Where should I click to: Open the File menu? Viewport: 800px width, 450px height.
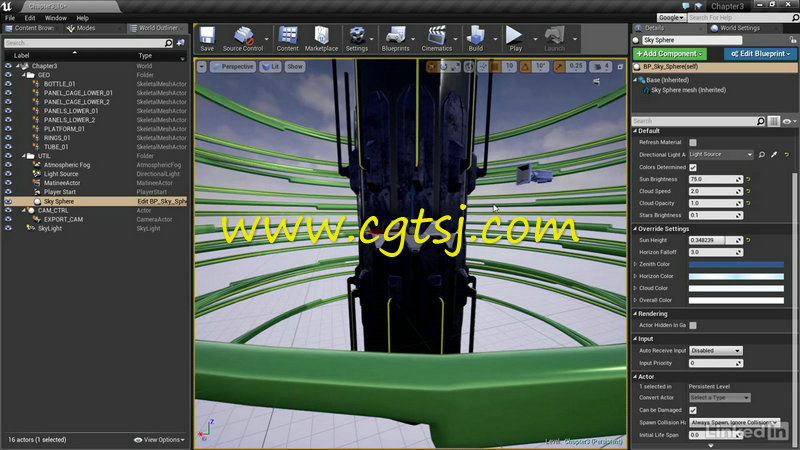point(10,18)
